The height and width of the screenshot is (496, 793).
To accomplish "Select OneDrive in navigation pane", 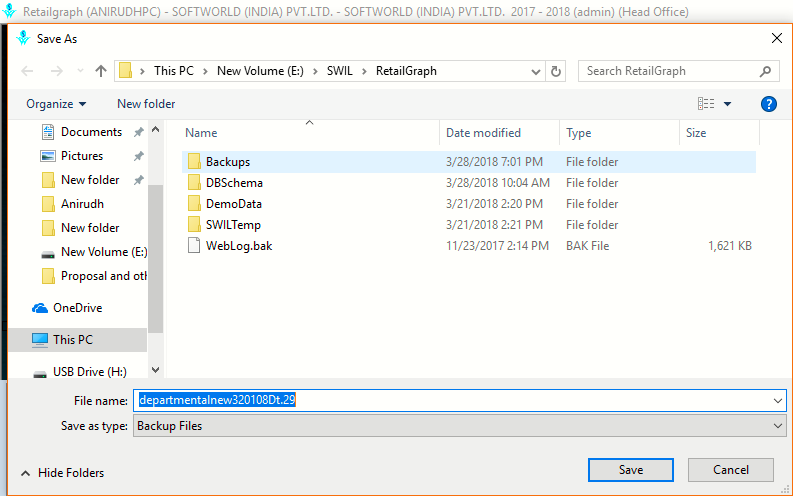I will pyautogui.click(x=77, y=308).
